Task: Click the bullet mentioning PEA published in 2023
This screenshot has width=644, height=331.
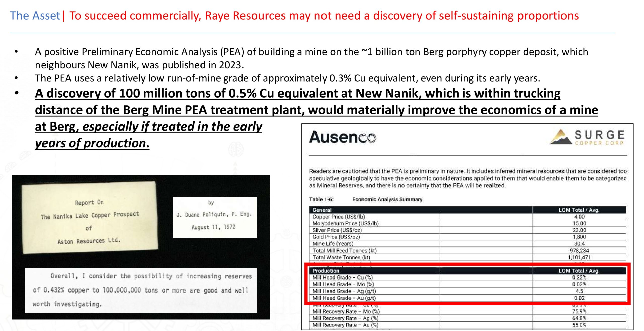Action: coord(311,58)
